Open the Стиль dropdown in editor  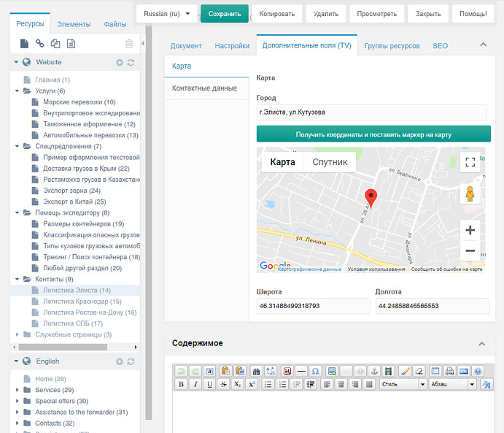pyautogui.click(x=403, y=384)
